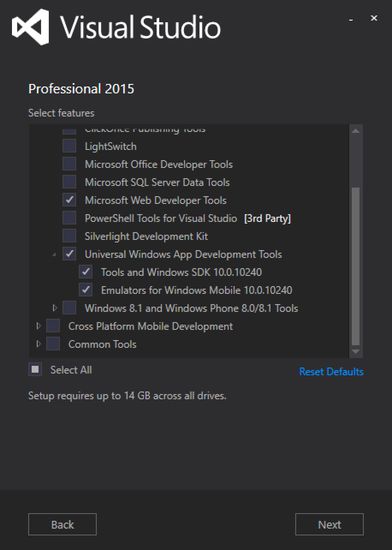Uncheck Universal Windows App Development Tools
The height and width of the screenshot is (550, 392).
pos(69,254)
